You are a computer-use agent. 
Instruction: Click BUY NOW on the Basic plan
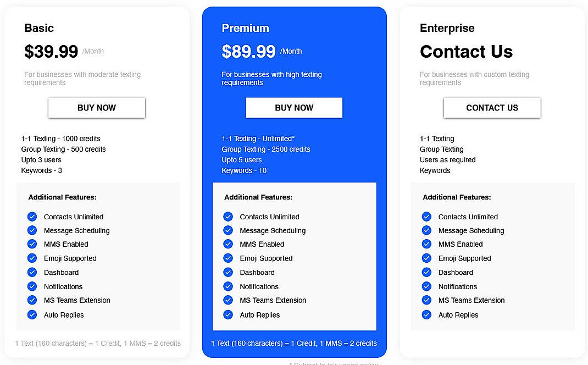click(x=96, y=108)
